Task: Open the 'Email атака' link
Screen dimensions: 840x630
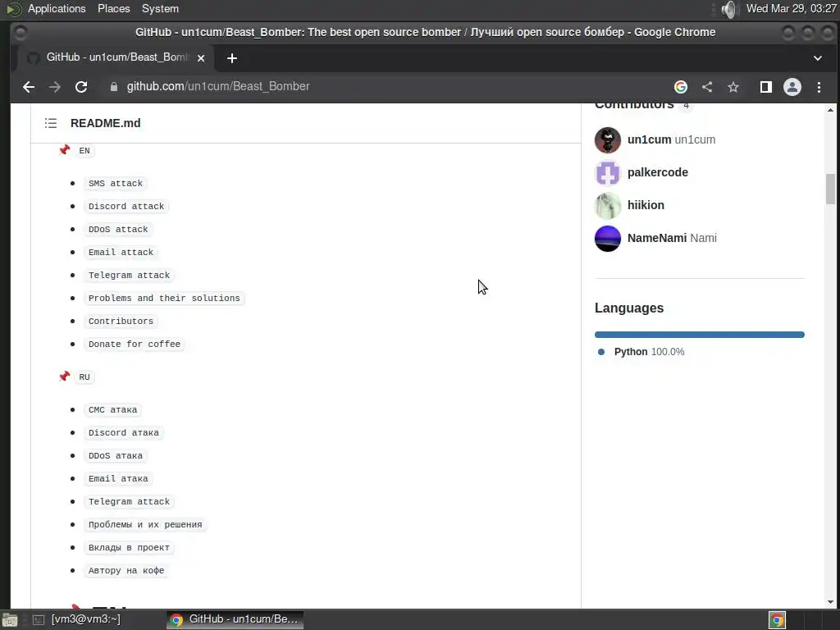Action: tap(118, 479)
